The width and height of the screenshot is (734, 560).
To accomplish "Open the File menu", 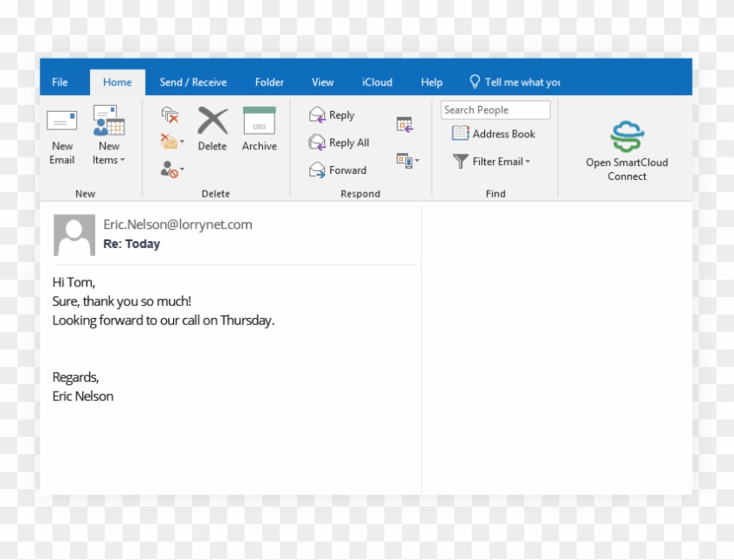I will pyautogui.click(x=59, y=81).
